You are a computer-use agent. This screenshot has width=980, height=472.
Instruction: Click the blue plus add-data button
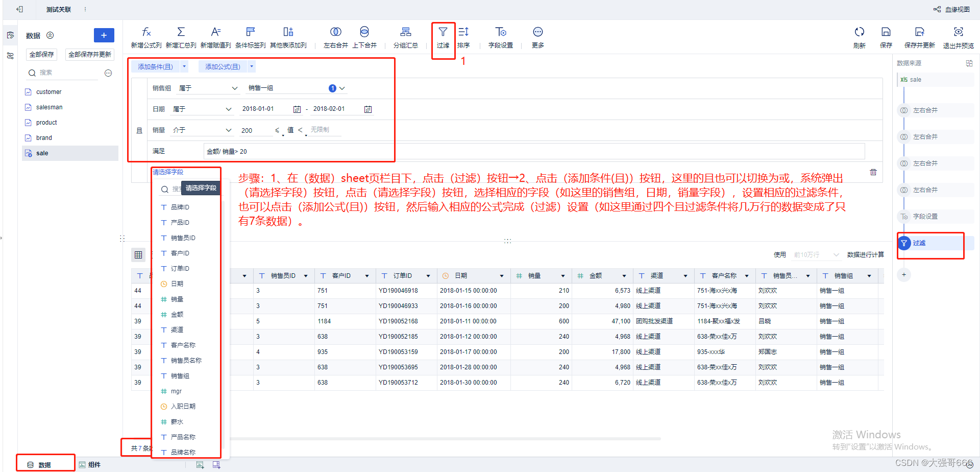[x=104, y=35]
